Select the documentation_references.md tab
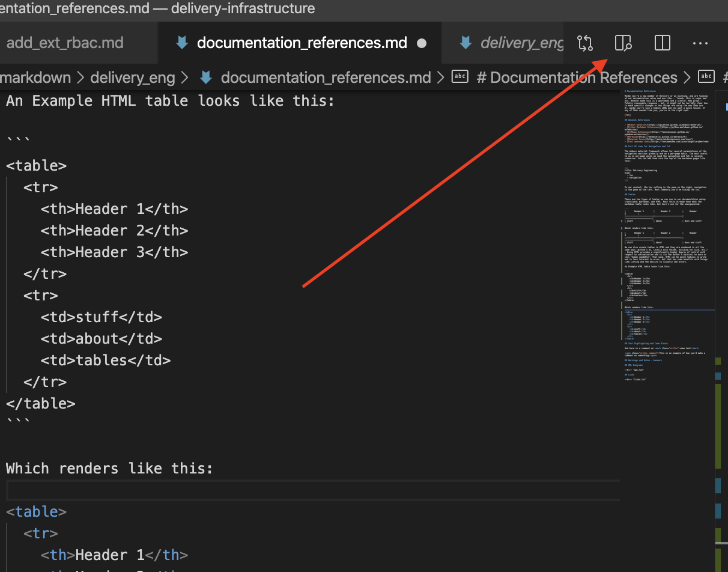Image resolution: width=728 pixels, height=572 pixels. (300, 43)
